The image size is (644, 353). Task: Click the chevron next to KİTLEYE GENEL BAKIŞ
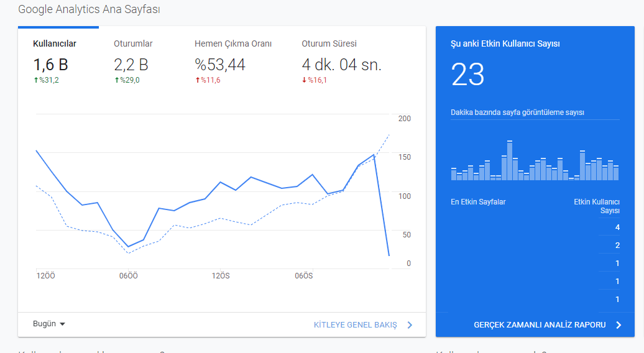tap(410, 325)
